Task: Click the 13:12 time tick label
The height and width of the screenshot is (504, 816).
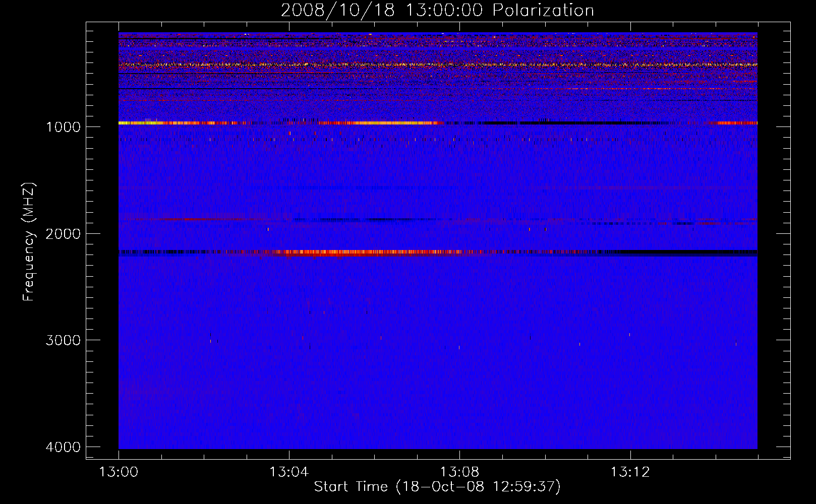Action: (x=630, y=472)
